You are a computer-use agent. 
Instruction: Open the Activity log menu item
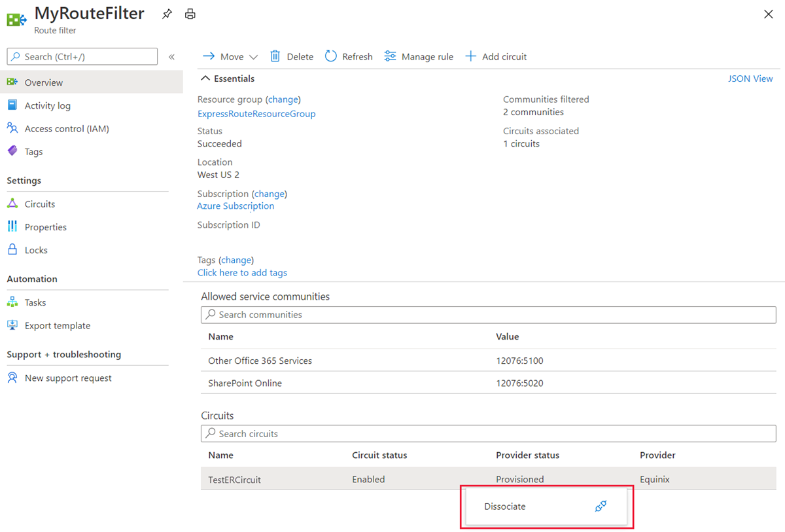(47, 105)
